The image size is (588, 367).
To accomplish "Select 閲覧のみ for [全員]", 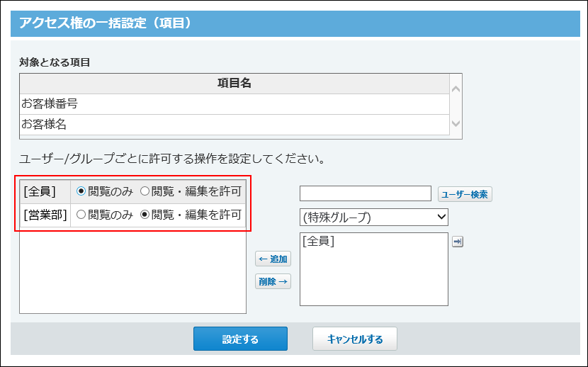I will pyautogui.click(x=81, y=191).
